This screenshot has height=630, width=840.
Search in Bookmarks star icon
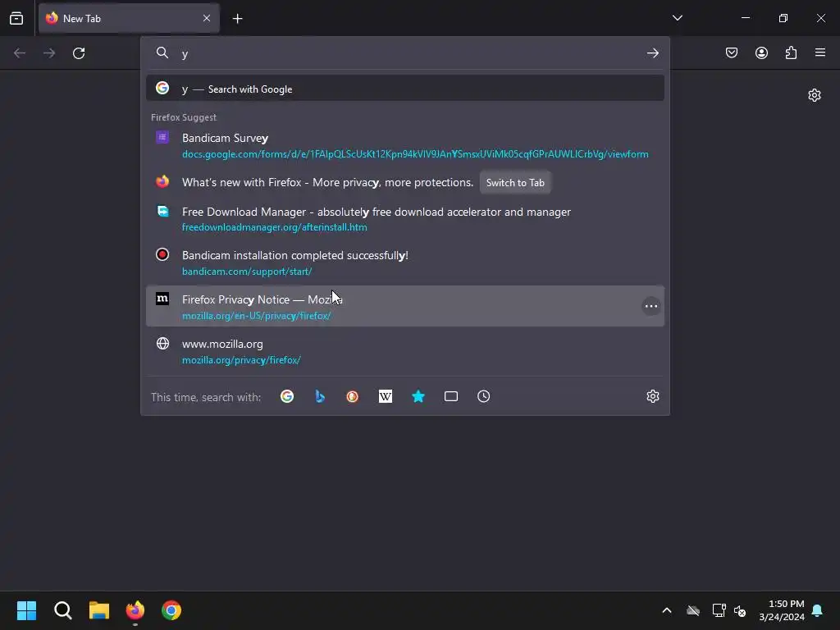pos(418,396)
